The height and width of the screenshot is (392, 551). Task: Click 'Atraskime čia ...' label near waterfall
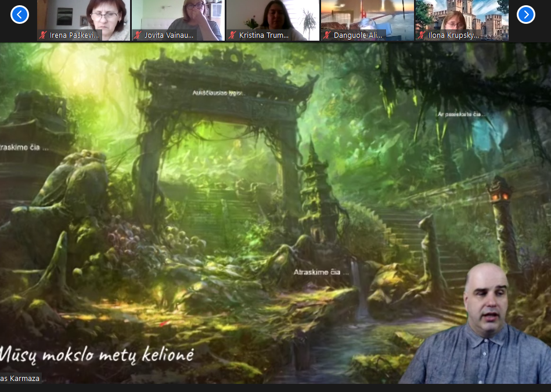click(x=321, y=272)
